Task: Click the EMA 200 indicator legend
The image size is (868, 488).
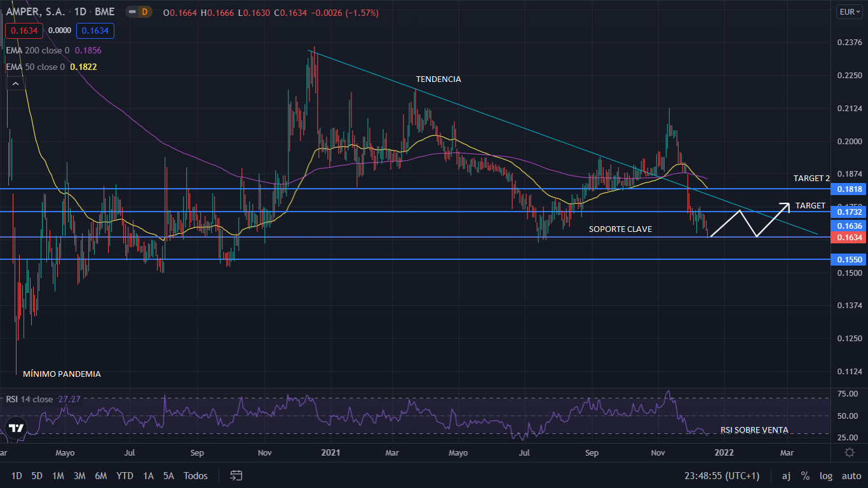Action: coord(38,50)
